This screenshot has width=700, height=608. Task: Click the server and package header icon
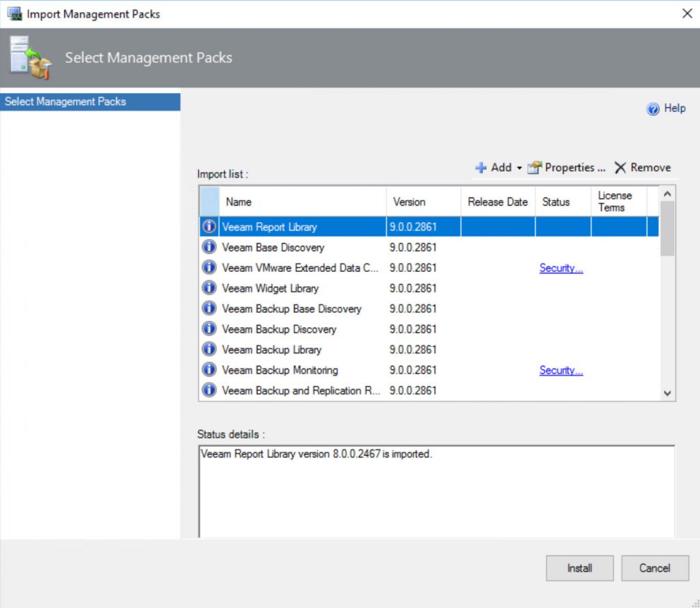coord(30,58)
